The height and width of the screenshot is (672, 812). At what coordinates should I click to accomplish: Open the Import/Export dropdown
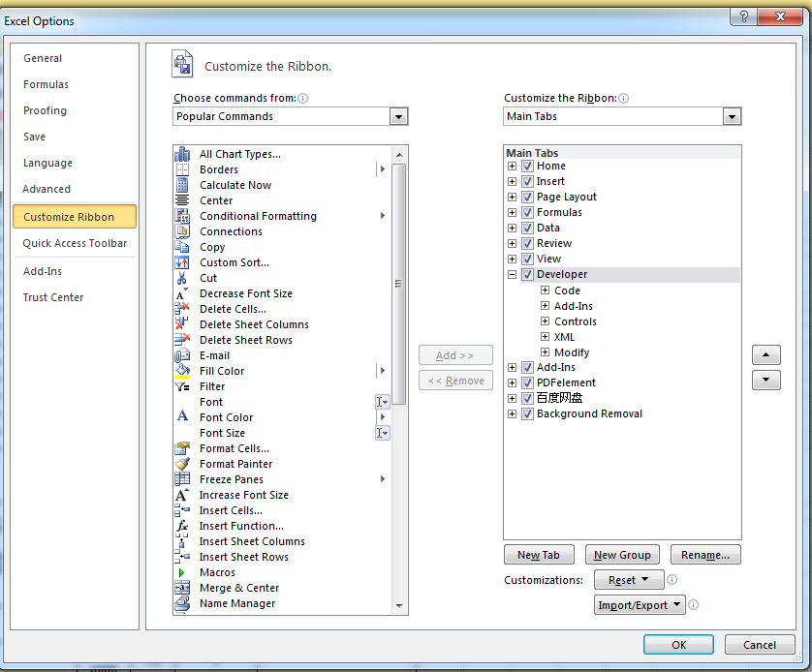click(640, 605)
